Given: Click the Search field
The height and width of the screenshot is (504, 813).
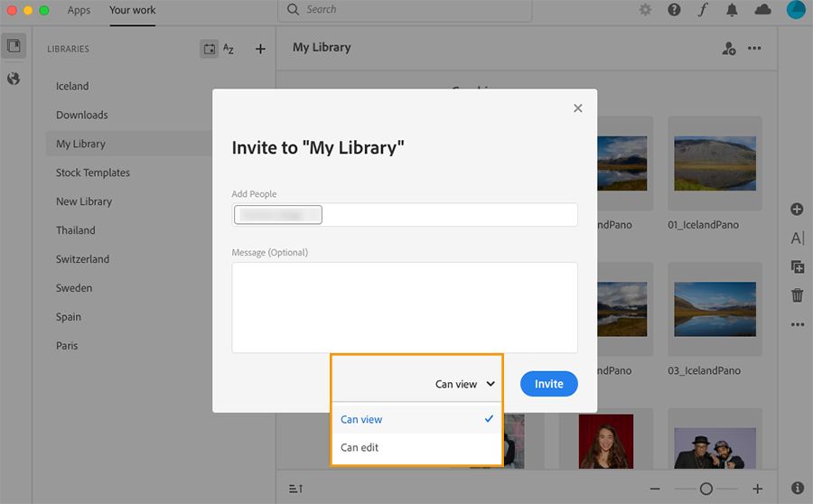Looking at the screenshot, I should tap(405, 10).
